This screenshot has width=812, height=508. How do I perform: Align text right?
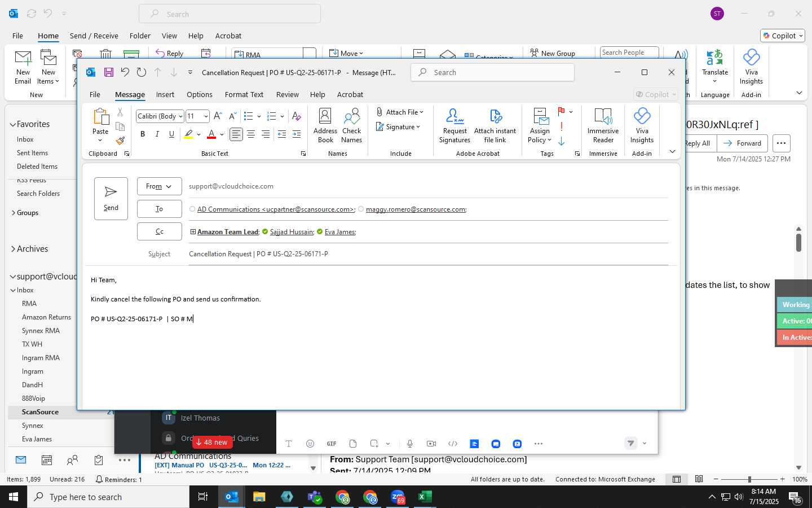pyautogui.click(x=266, y=134)
